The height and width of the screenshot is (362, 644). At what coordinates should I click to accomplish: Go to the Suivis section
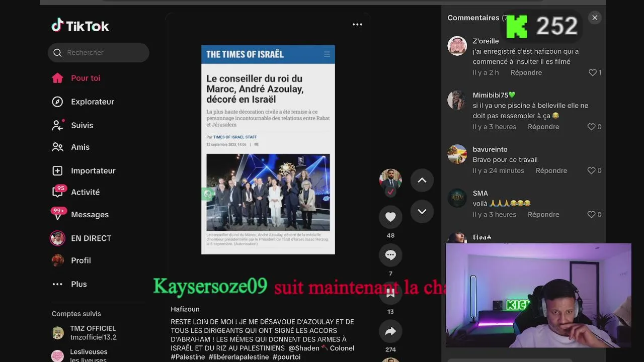[82, 125]
